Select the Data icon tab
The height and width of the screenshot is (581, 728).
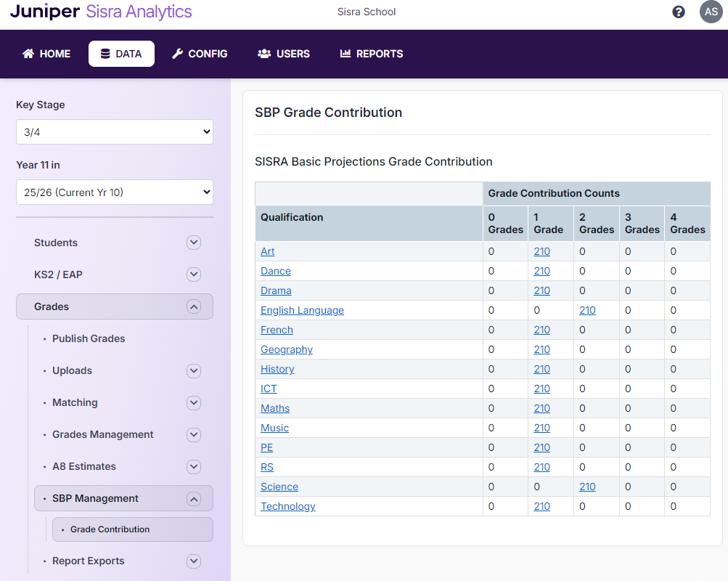[107, 53]
